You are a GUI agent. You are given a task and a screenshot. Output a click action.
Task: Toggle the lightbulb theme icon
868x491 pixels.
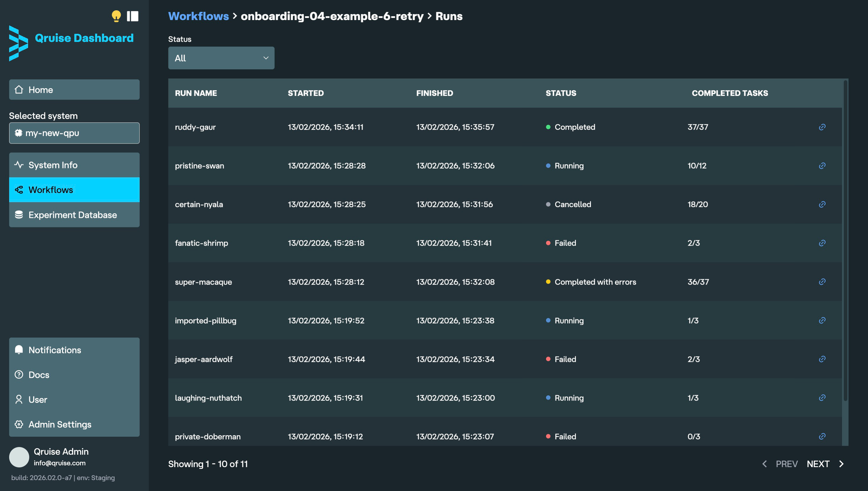click(x=116, y=16)
